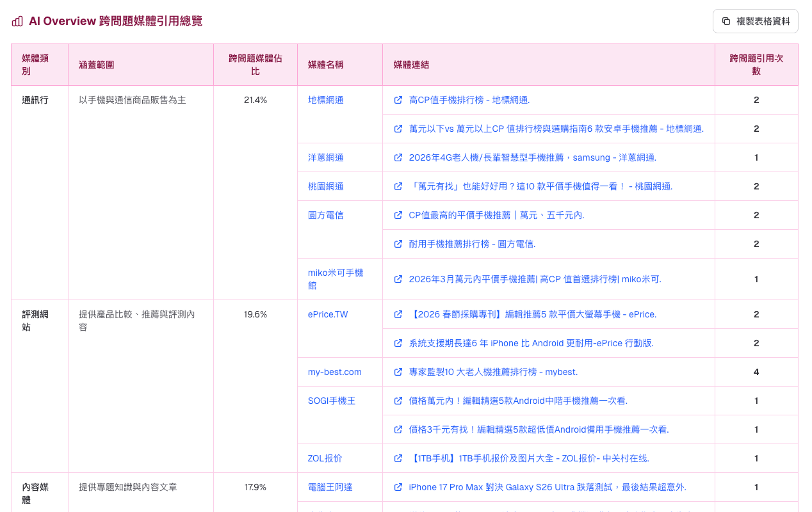Click the copy icon inside 複製表格資料 button

click(725, 20)
